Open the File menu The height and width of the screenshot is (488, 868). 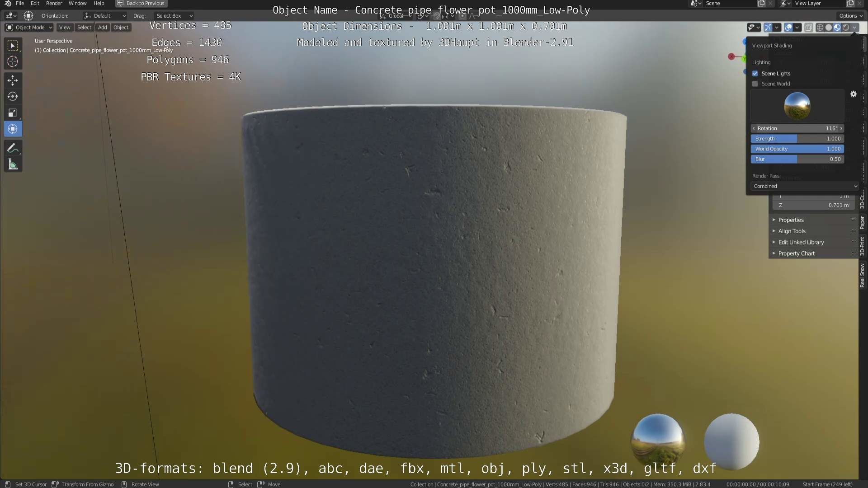[20, 3]
